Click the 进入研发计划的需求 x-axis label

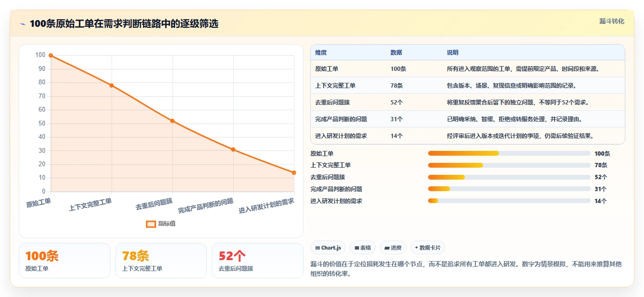tap(267, 206)
